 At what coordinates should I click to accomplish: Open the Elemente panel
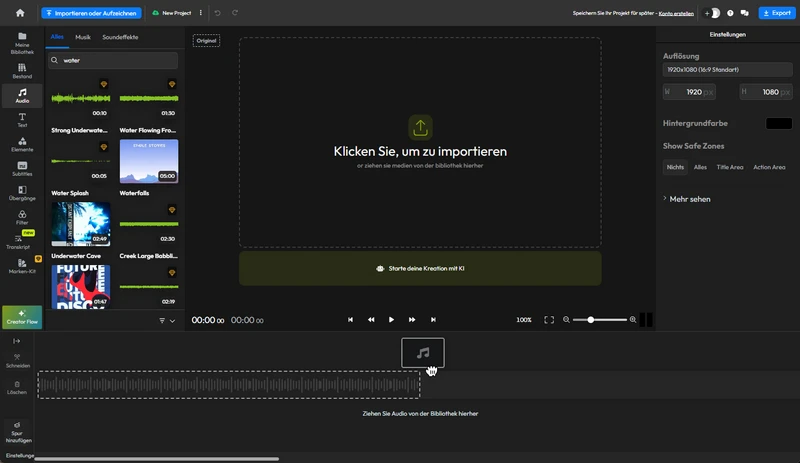(22, 144)
